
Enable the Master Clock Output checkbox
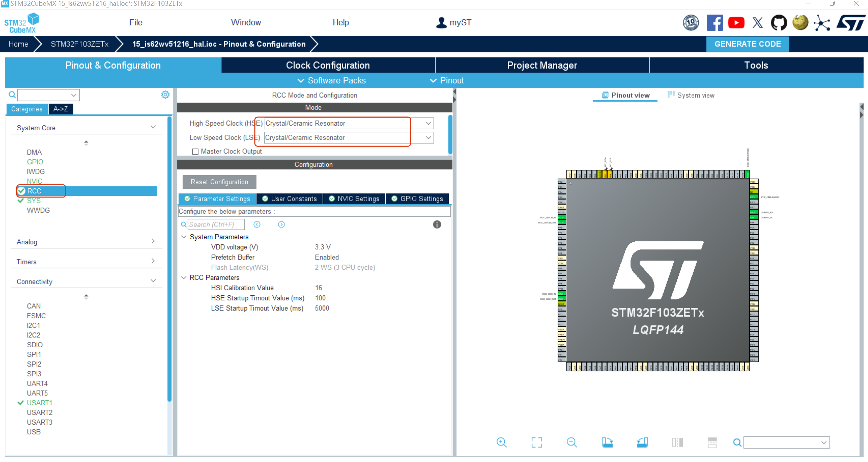pyautogui.click(x=195, y=151)
